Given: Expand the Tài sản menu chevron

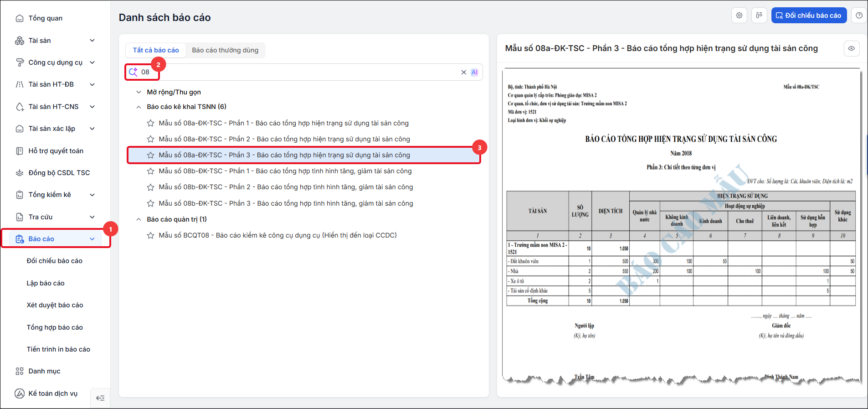Looking at the screenshot, I should (x=92, y=41).
